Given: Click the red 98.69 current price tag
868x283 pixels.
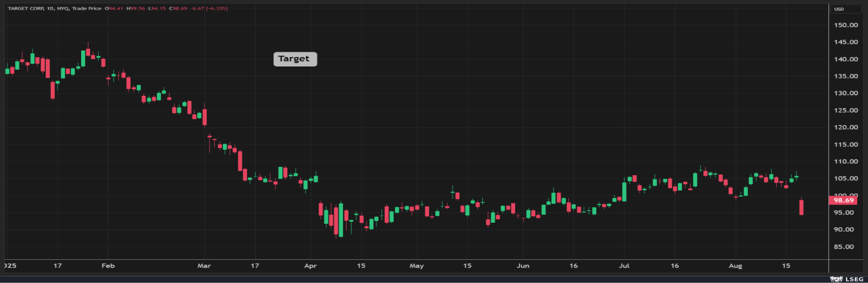Looking at the screenshot, I should 843,200.
